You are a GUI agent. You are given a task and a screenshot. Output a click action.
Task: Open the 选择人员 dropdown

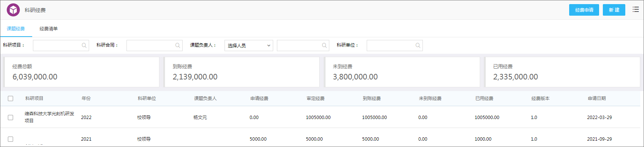coord(249,46)
